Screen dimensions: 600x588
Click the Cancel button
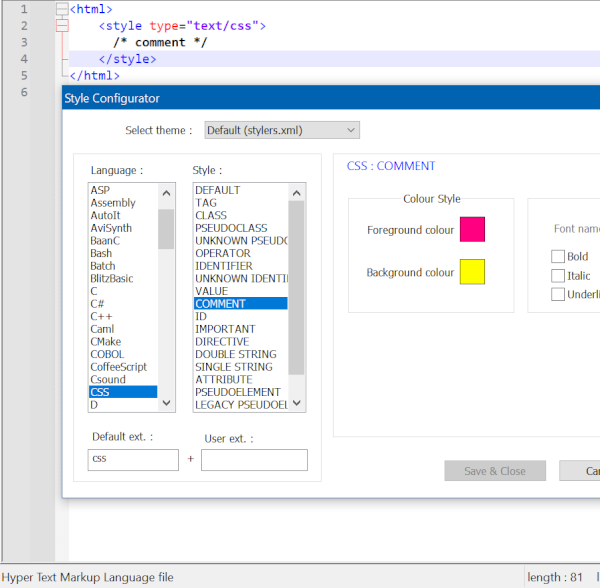[580, 471]
